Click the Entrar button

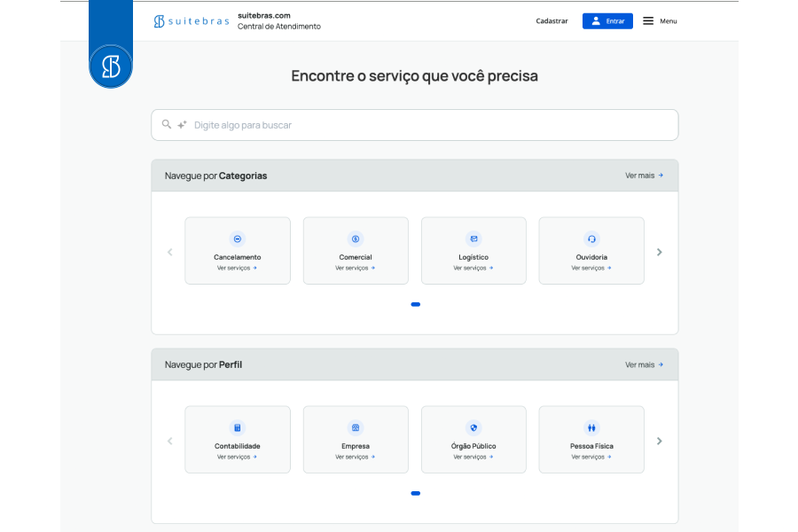[607, 20]
